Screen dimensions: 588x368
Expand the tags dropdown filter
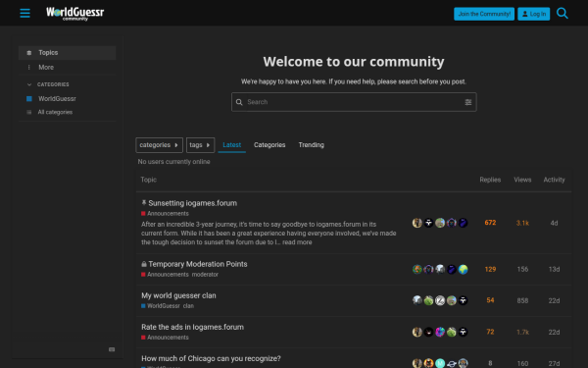(x=200, y=145)
